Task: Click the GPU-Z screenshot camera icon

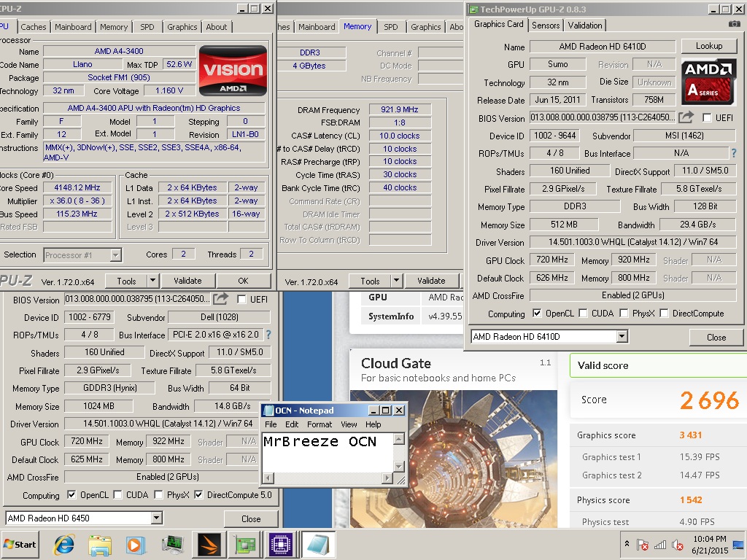Action: tap(734, 24)
